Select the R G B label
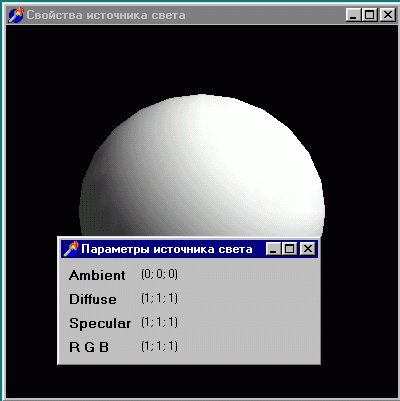The width and height of the screenshot is (400, 401). 89,347
